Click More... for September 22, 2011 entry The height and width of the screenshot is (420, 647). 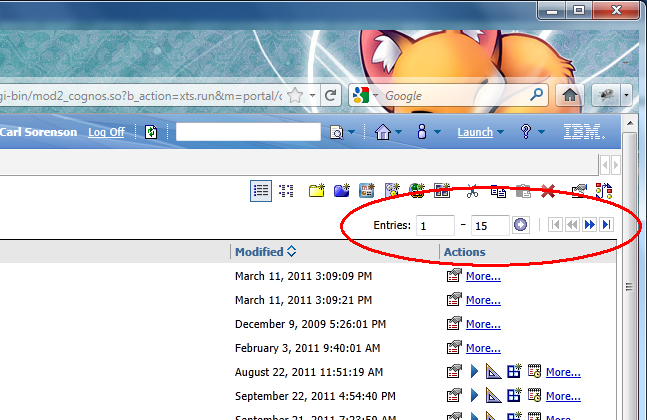click(563, 396)
